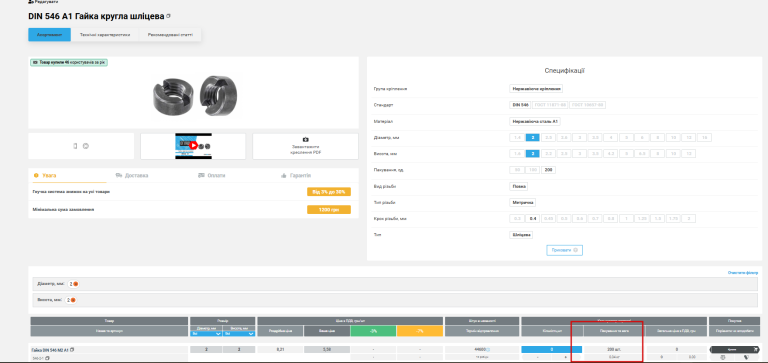
Task: Switch to the Технічні характеристики tab
Action: click(x=105, y=35)
